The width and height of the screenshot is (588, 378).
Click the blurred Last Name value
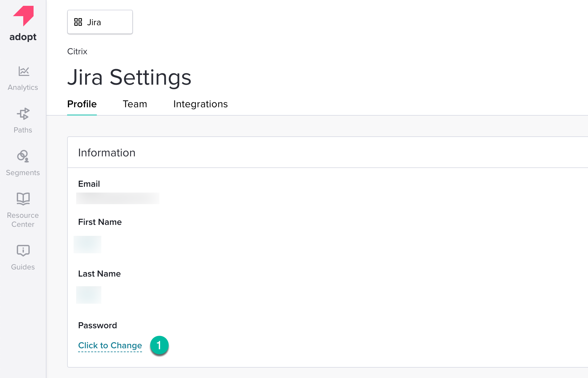tap(89, 295)
